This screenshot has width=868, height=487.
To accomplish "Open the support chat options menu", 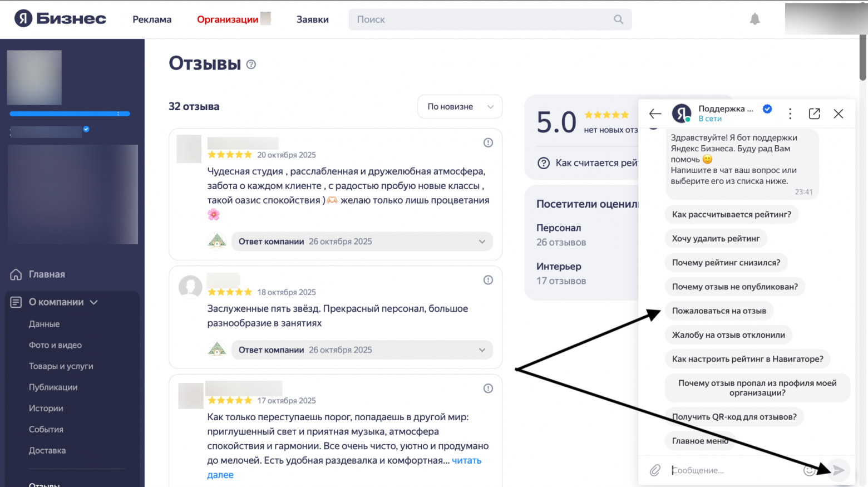I will click(790, 114).
